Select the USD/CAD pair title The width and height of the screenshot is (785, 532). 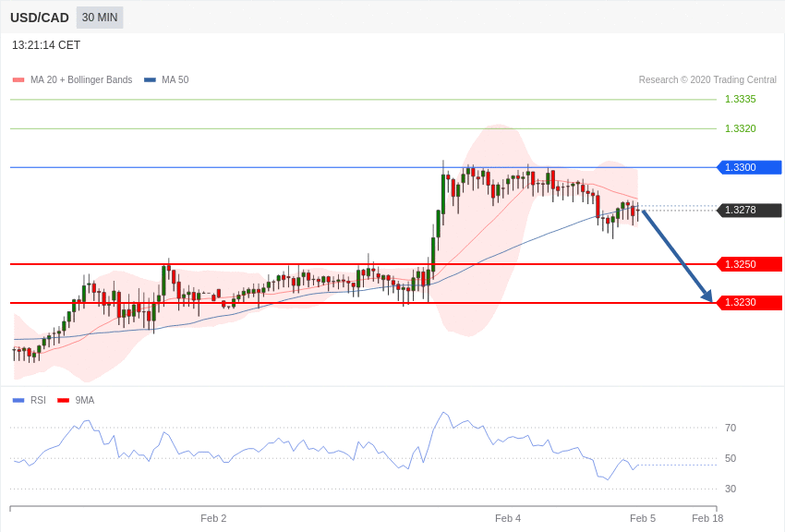(x=40, y=18)
